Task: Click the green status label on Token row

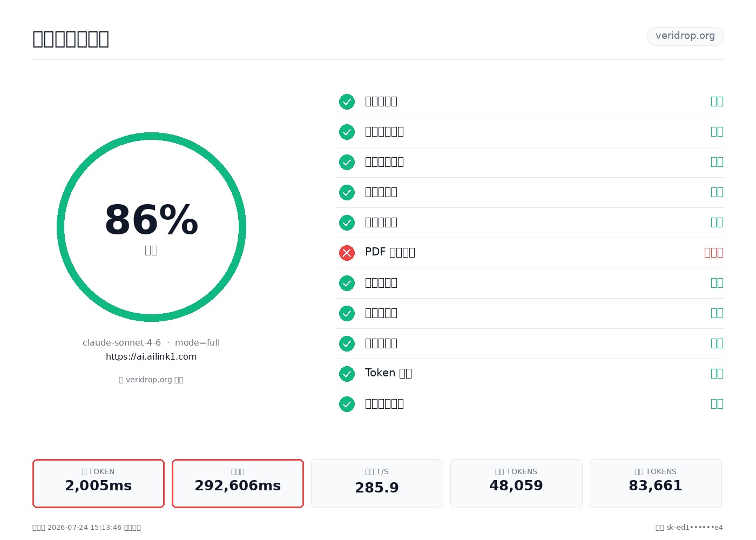Action: click(717, 374)
